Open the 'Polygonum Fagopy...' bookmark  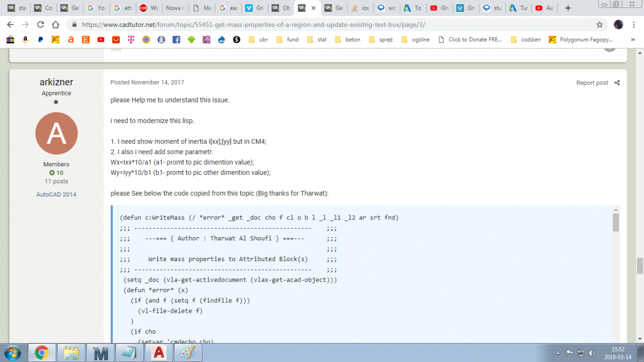click(x=581, y=40)
